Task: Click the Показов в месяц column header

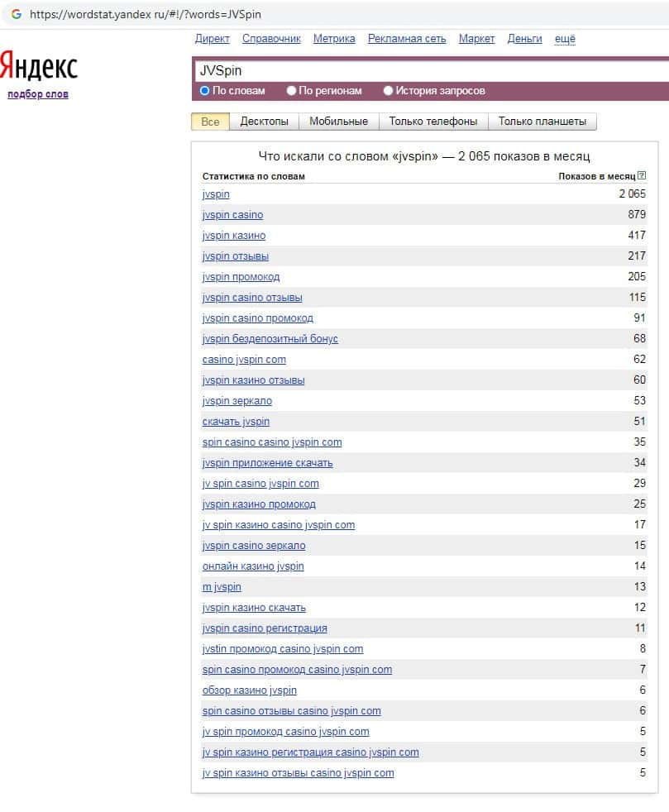Action: tap(596, 177)
